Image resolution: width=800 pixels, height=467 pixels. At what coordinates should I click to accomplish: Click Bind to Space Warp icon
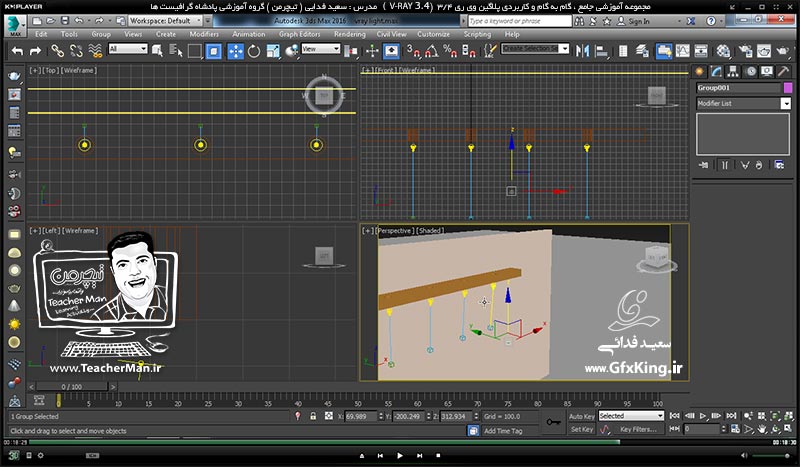tap(95, 51)
